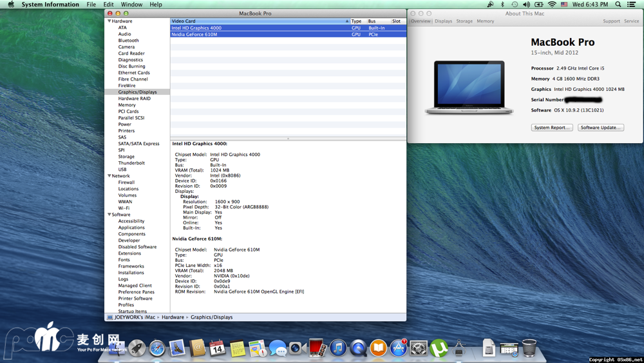Select Memory in Hardware sidebar
Image resolution: width=644 pixels, height=363 pixels.
click(127, 105)
